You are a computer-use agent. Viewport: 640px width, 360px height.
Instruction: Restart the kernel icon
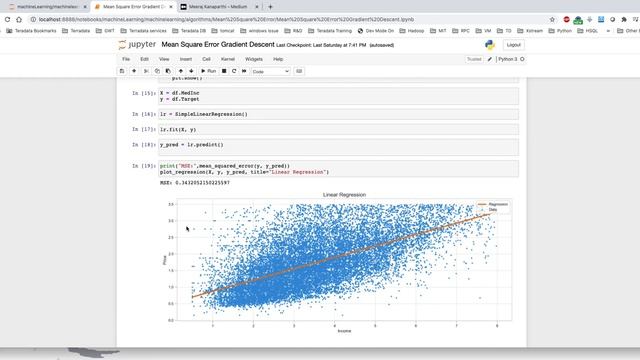(234, 71)
